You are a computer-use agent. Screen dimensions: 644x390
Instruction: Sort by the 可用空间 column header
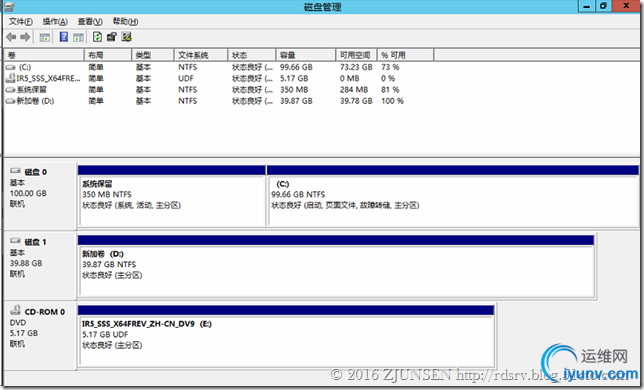coord(356,55)
